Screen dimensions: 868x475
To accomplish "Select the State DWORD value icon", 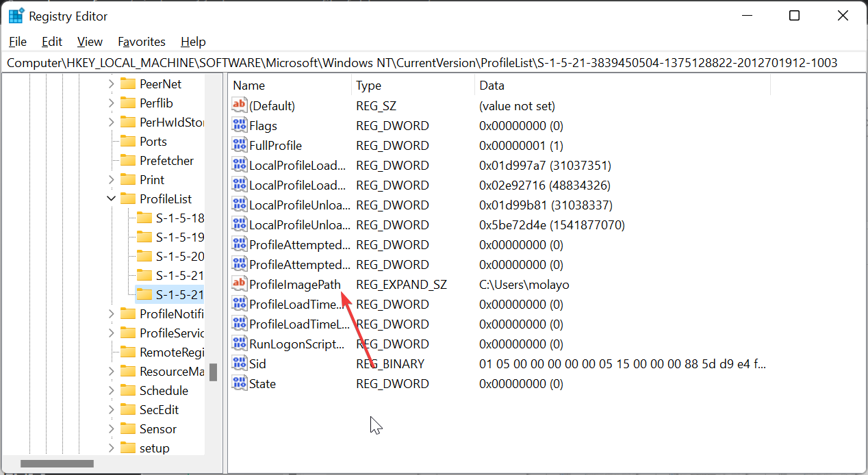I will tap(239, 383).
